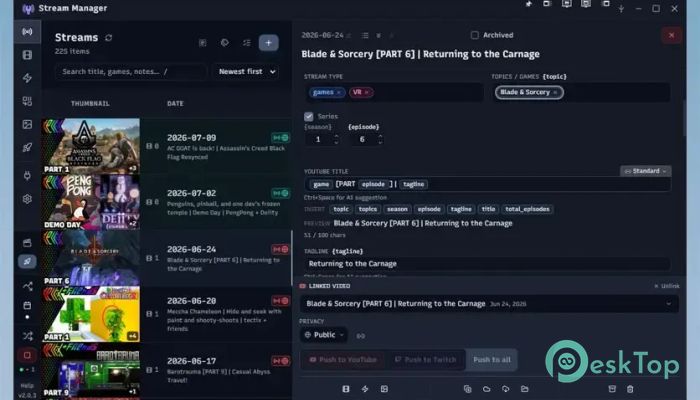Delete stream with trash icon
Viewport: 700px width, 400px height.
point(630,389)
